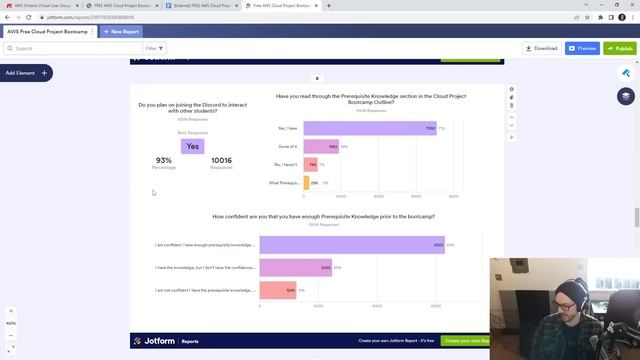640x360 pixels.
Task: Click the Create your own Jotform Report button
Action: pos(465,340)
